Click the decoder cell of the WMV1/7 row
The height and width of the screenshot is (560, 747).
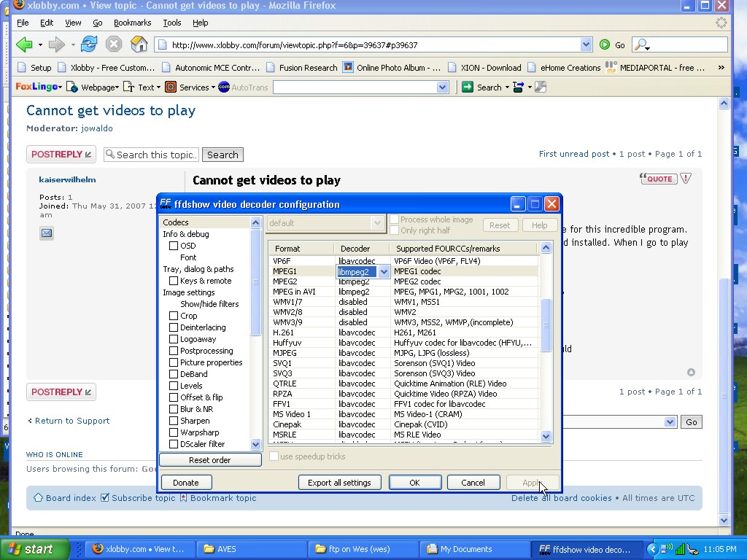point(362,302)
